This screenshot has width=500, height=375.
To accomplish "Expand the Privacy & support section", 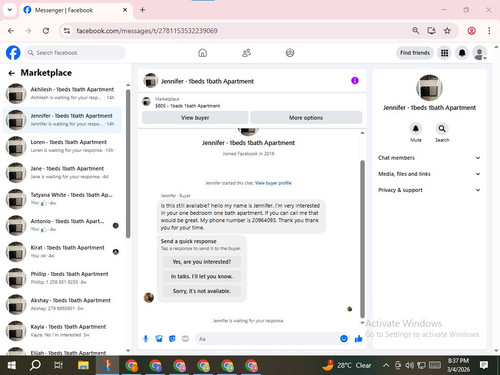I will (429, 190).
